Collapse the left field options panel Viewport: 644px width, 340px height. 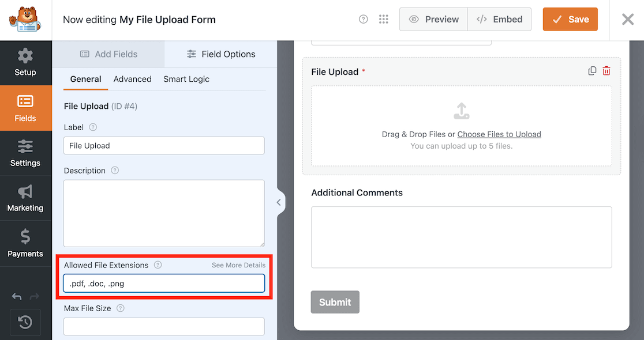(x=279, y=202)
